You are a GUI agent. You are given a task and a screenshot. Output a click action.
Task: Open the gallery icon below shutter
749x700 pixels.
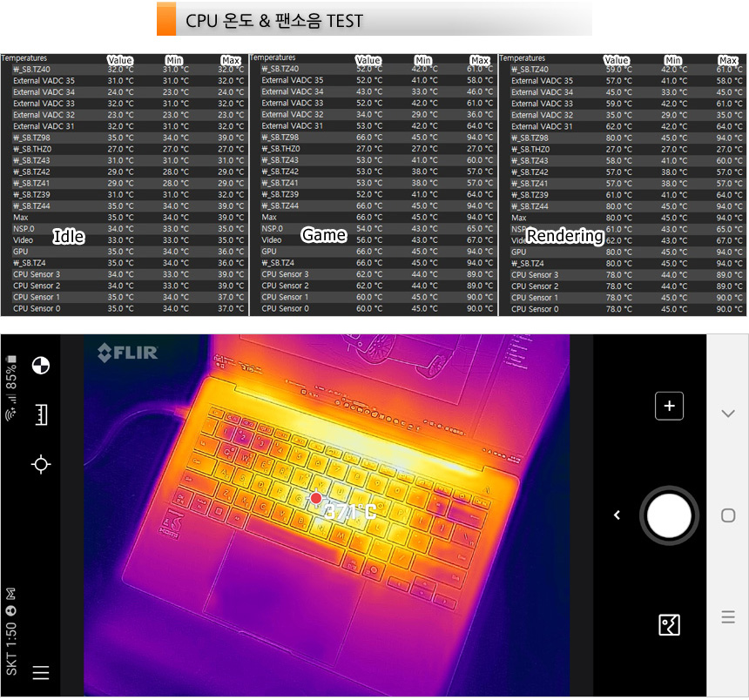click(669, 624)
